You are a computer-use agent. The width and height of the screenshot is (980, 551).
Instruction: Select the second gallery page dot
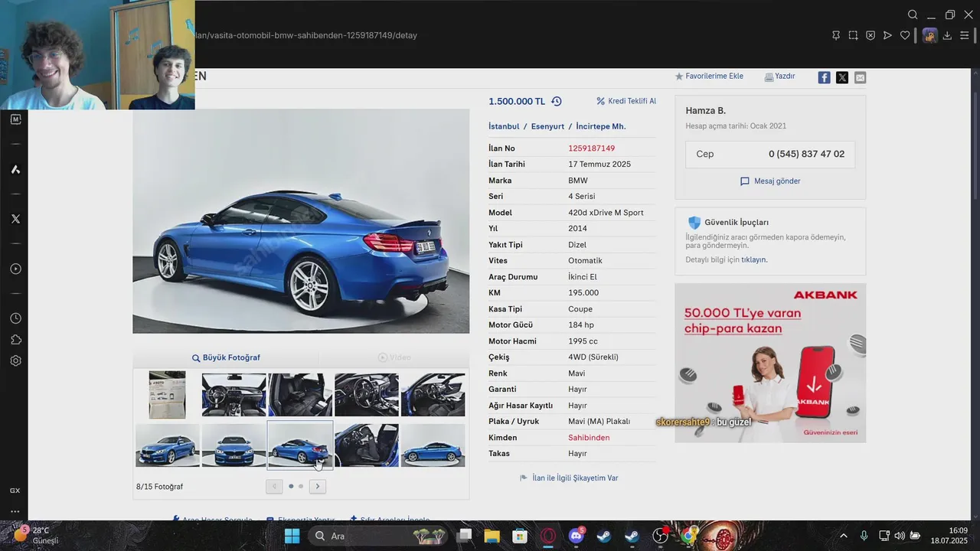pos(301,486)
